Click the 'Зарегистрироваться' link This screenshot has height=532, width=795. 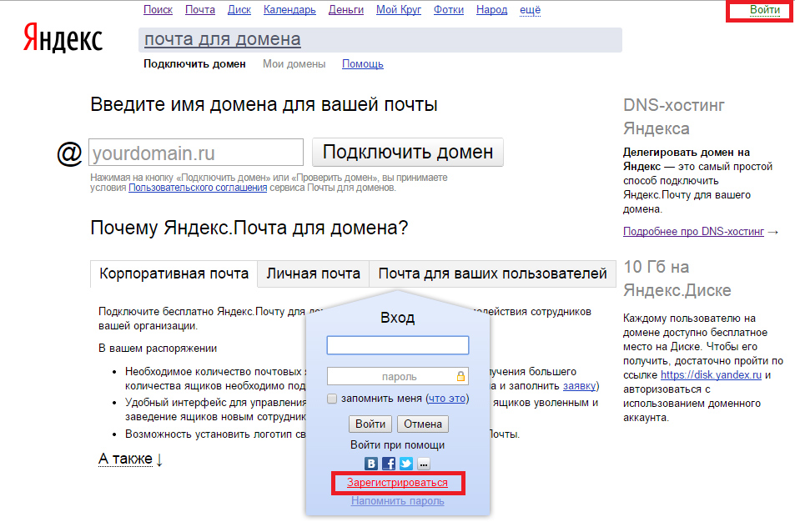click(397, 482)
